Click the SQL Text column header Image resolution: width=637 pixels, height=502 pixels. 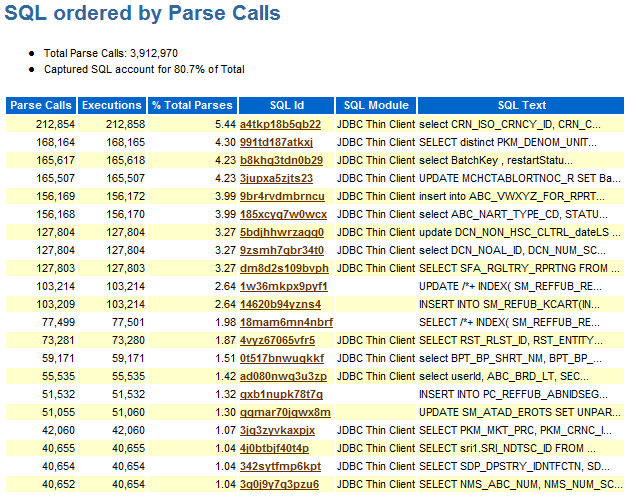(x=521, y=105)
